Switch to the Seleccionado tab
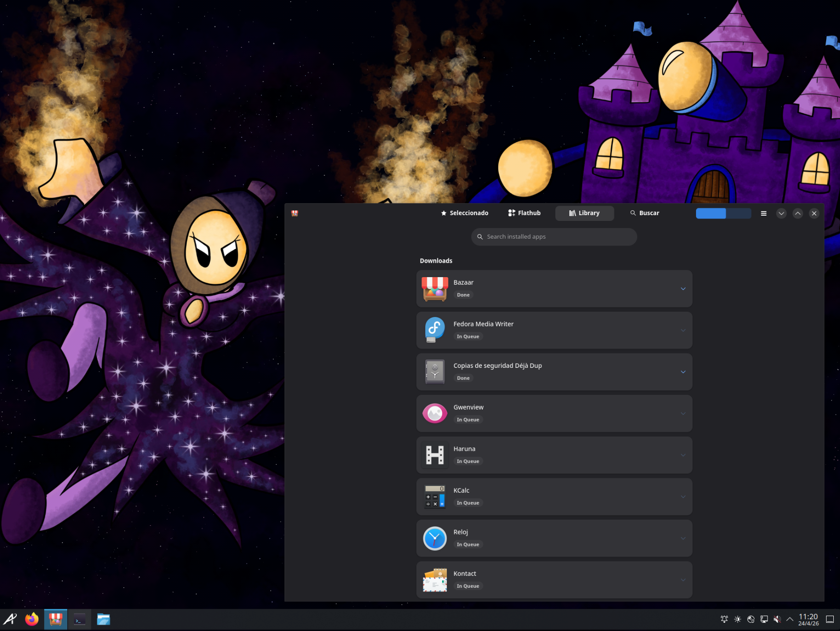Screen dimensions: 840x631 pos(464,213)
